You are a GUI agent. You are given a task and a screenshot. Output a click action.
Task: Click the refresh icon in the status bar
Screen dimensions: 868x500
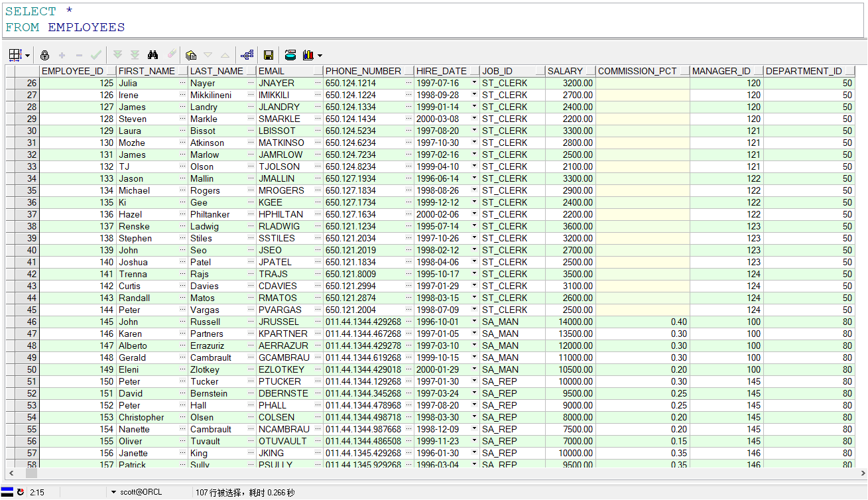[x=21, y=493]
